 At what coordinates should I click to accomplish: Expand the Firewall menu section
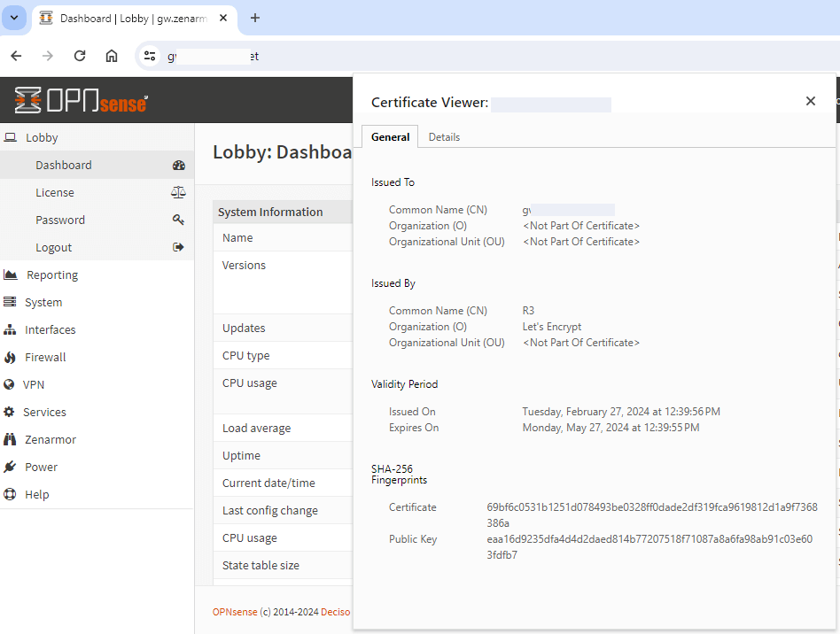(x=45, y=357)
